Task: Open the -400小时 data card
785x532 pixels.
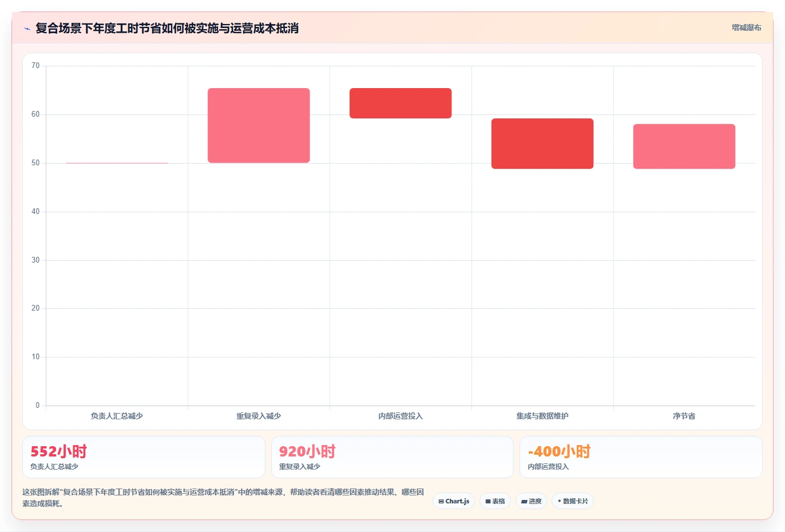Action: [x=641, y=457]
